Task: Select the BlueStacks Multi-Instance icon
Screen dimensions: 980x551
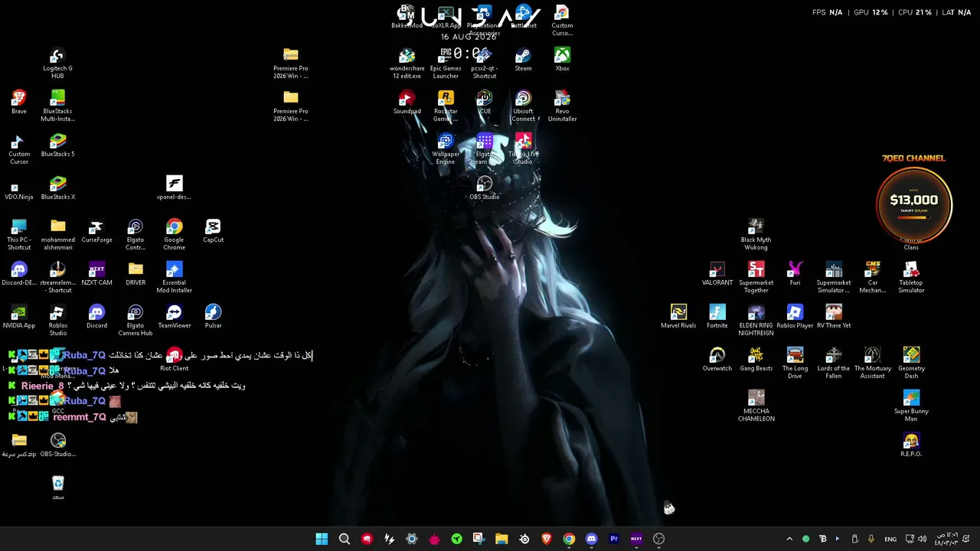Action: pyautogui.click(x=57, y=106)
